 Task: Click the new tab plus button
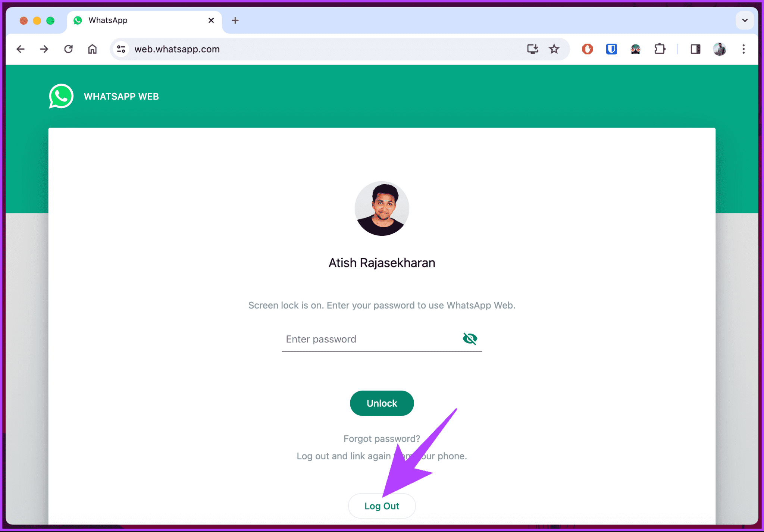pos(235,20)
